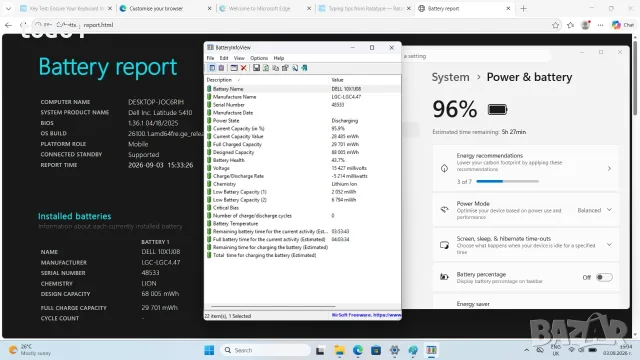The height and width of the screenshot is (360, 640).
Task: Select Chemistry row in BatteryInfoView
Action: tap(303, 184)
